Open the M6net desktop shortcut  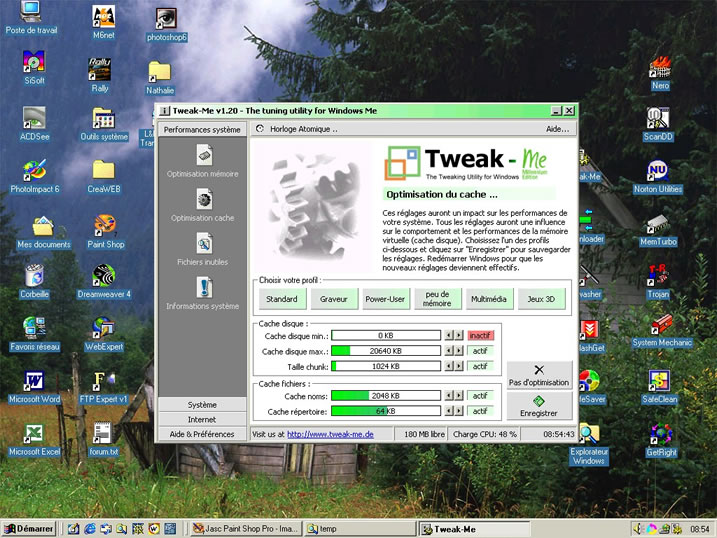[x=104, y=23]
